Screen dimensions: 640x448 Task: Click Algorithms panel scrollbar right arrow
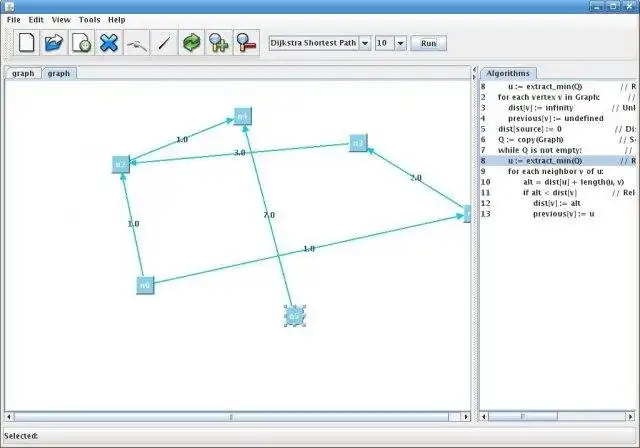(x=631, y=417)
